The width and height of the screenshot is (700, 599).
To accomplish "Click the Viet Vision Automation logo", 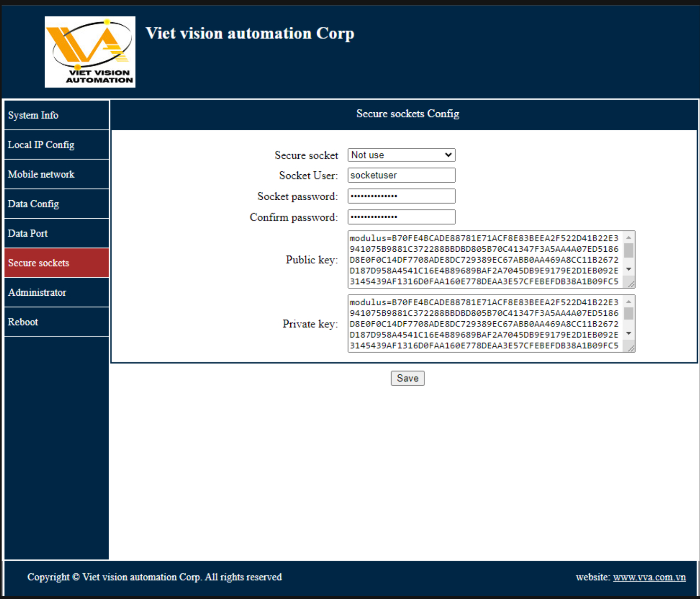I will point(90,52).
